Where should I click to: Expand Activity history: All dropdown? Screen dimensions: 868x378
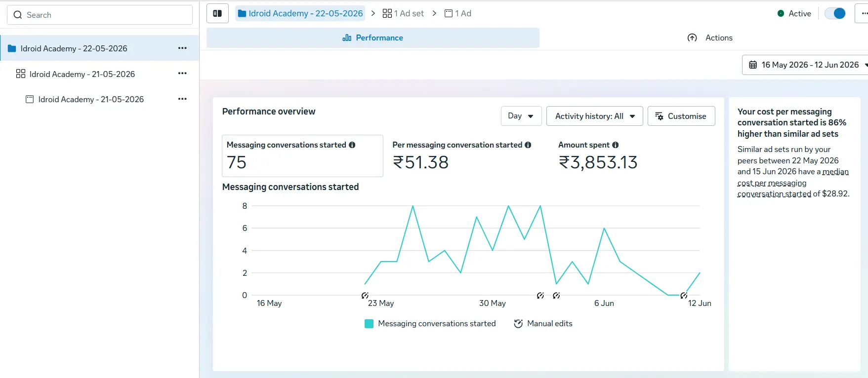[x=595, y=116]
